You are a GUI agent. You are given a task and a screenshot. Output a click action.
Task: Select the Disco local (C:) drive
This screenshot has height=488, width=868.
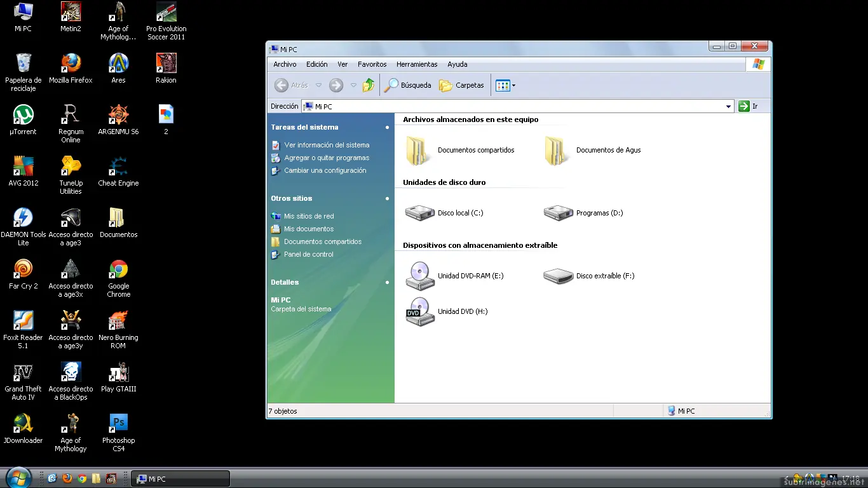[444, 213]
